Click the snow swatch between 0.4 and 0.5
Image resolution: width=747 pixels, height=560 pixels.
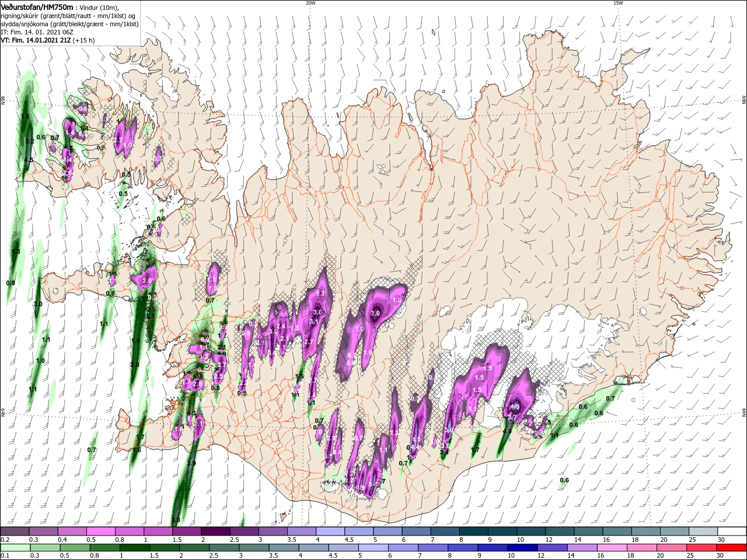coord(72,531)
